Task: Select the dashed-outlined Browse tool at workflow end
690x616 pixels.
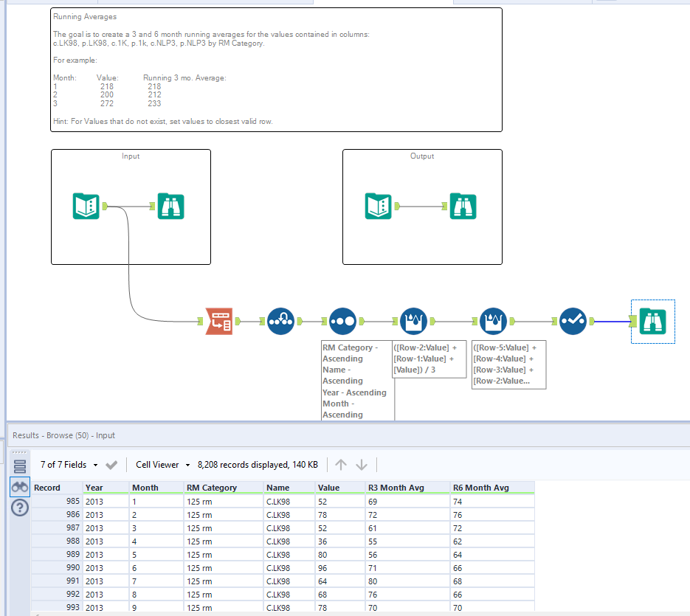Action: (652, 321)
